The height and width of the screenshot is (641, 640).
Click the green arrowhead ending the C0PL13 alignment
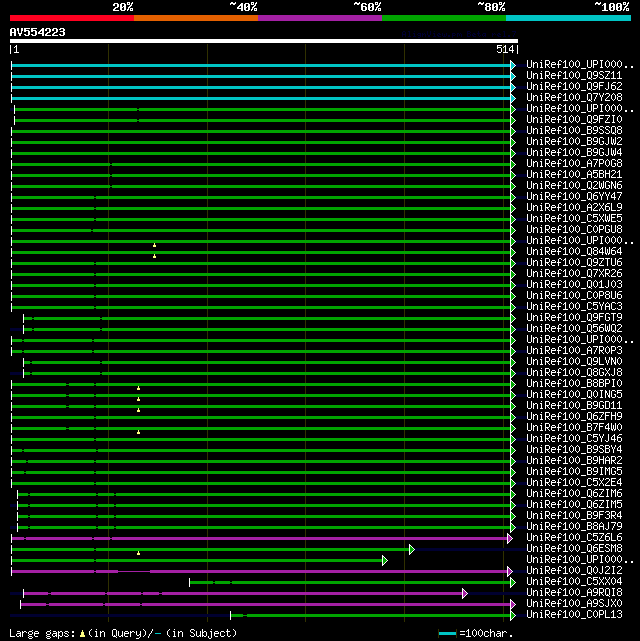click(513, 615)
